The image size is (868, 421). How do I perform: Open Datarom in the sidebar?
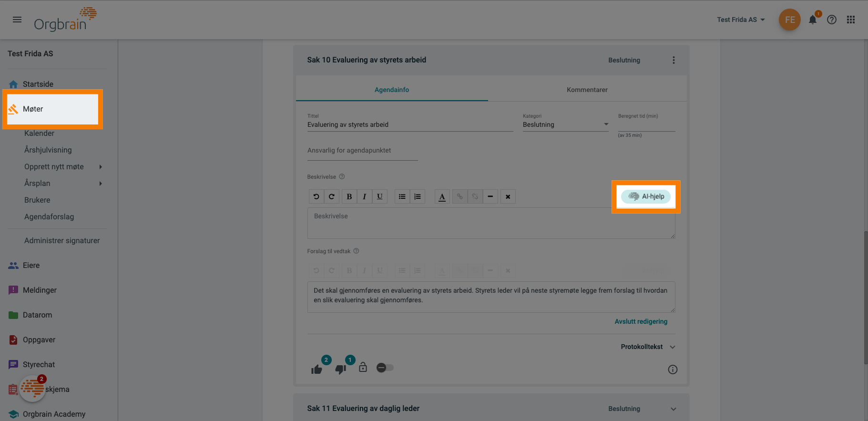(x=37, y=315)
